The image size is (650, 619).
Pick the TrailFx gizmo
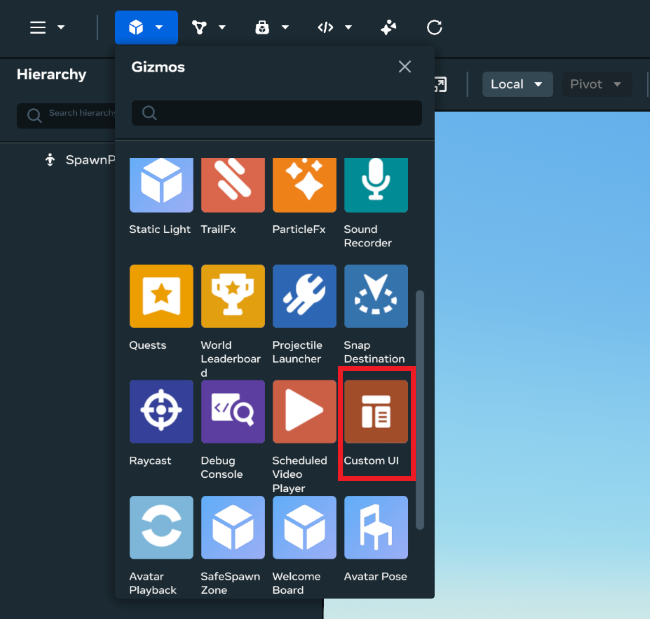pos(233,183)
